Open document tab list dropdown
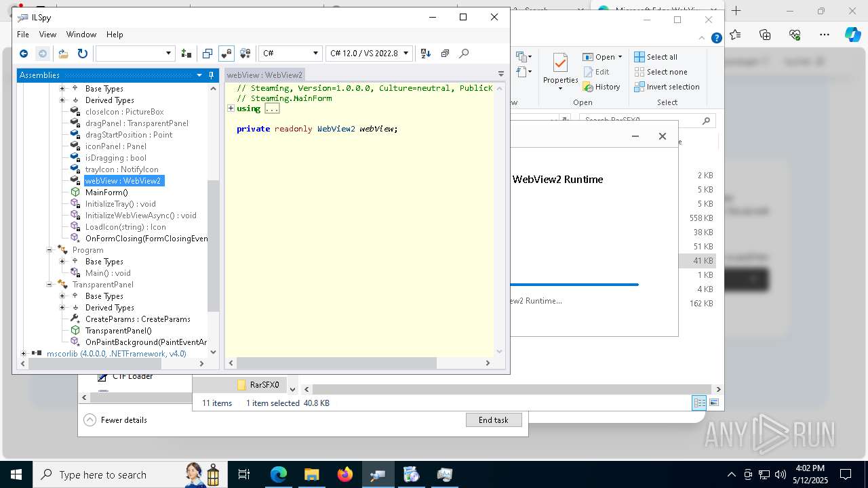The image size is (868, 488). click(x=501, y=75)
